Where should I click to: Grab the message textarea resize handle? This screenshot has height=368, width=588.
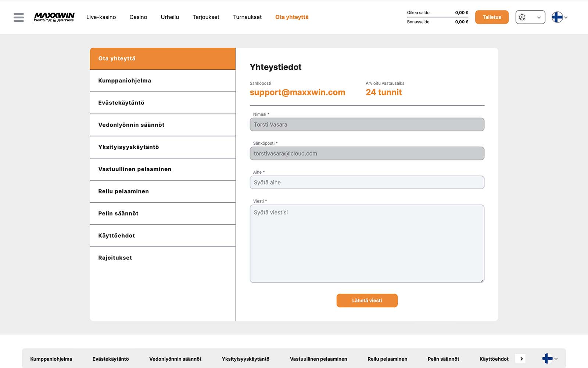[x=482, y=281]
